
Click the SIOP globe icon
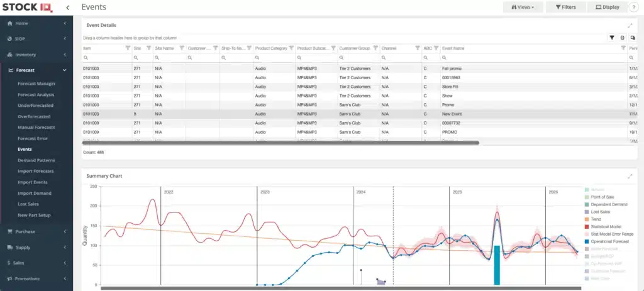click(x=10, y=38)
